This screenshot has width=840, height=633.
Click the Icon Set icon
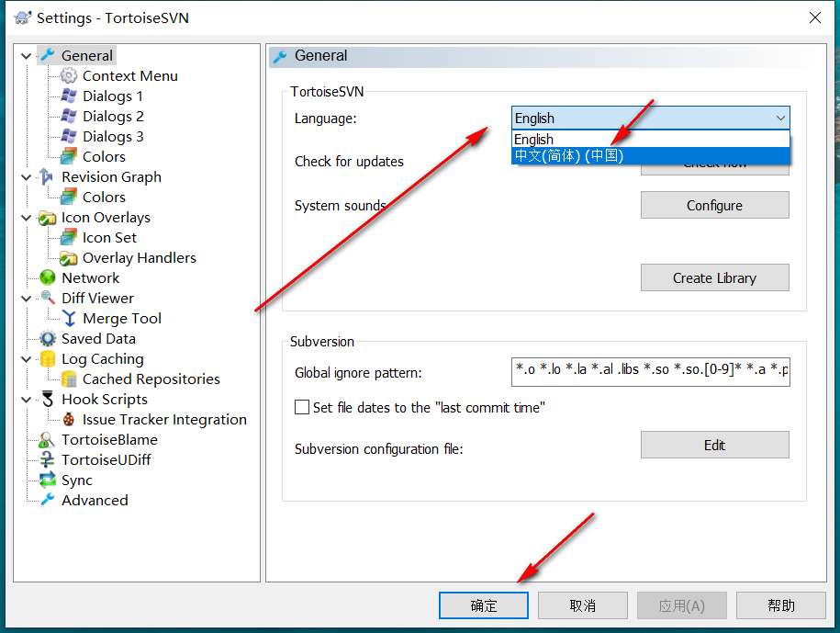click(x=69, y=237)
